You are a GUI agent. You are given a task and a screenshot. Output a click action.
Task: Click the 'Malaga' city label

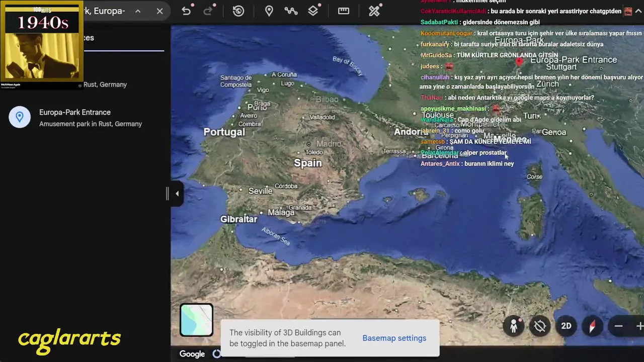coord(281,213)
